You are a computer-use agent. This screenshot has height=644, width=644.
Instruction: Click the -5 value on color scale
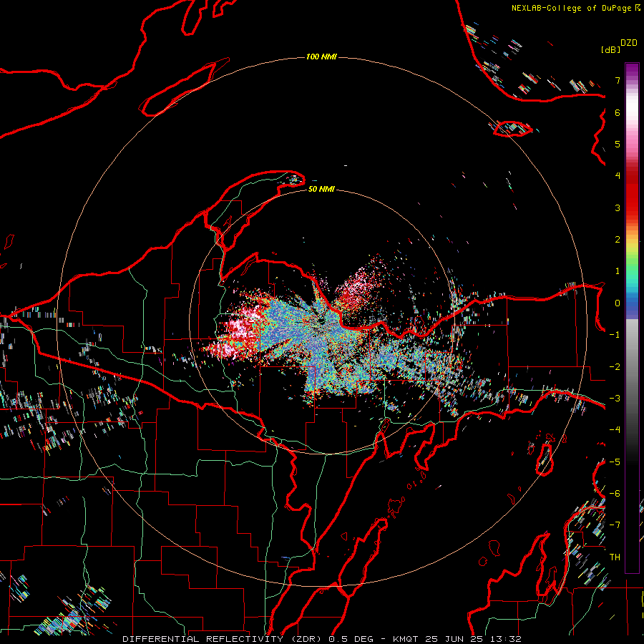click(x=615, y=462)
